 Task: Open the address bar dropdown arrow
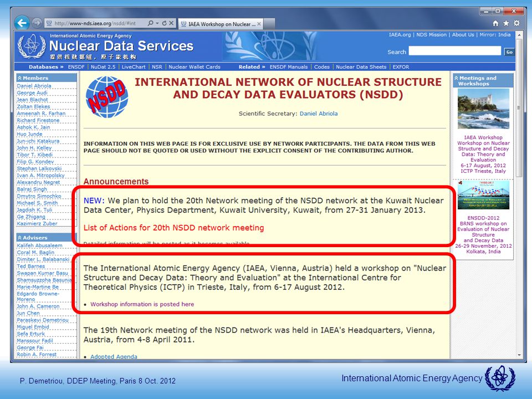click(157, 23)
